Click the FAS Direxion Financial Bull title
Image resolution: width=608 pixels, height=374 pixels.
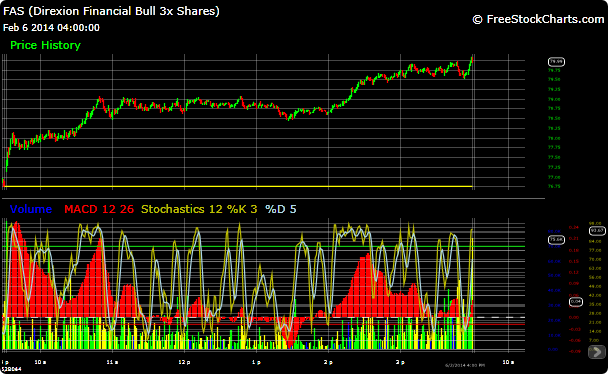111,11
